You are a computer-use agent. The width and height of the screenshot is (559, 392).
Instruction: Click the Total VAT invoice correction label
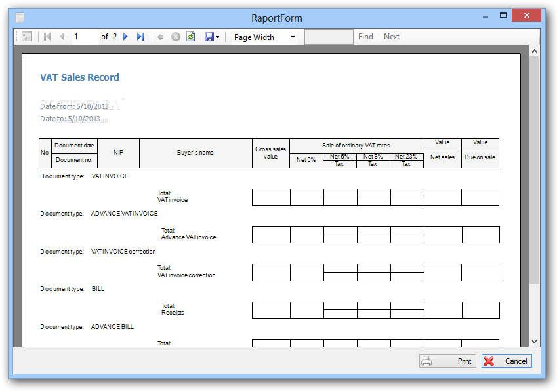(186, 271)
